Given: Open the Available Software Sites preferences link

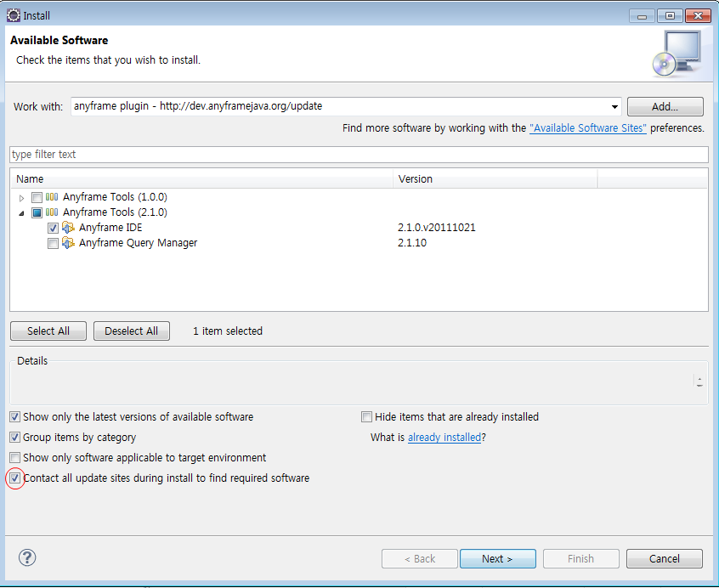Looking at the screenshot, I should [x=587, y=128].
